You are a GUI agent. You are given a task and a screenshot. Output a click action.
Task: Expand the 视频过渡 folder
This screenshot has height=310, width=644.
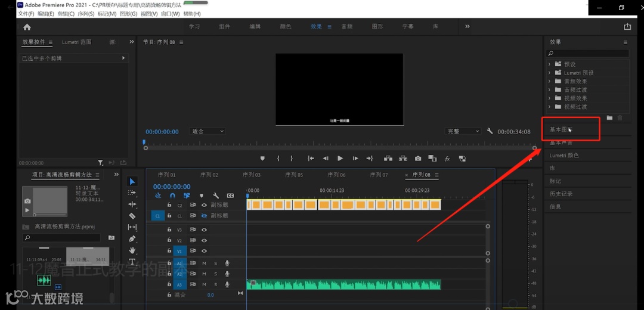click(550, 107)
